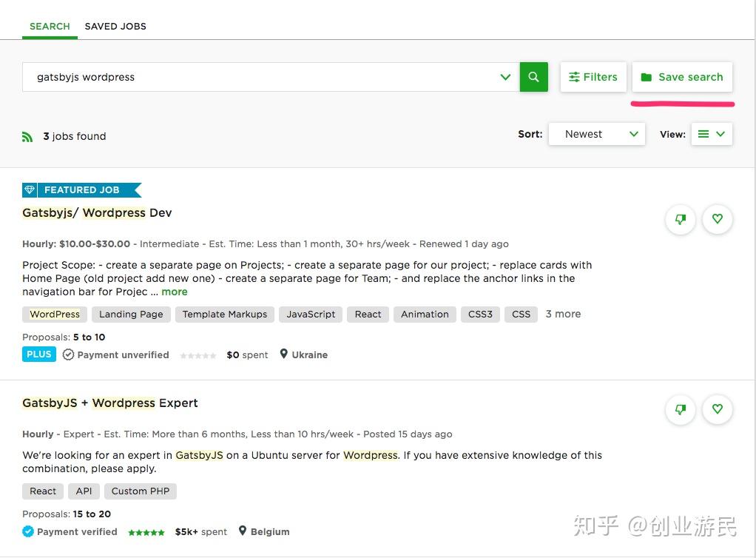This screenshot has height=558, width=756.
Task: Select the CSS3 skill tag
Action: (x=480, y=315)
